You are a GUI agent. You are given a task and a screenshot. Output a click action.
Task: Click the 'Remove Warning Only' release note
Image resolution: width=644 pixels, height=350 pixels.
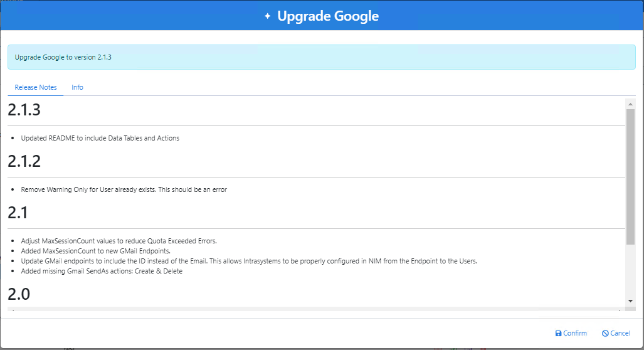pyautogui.click(x=124, y=189)
